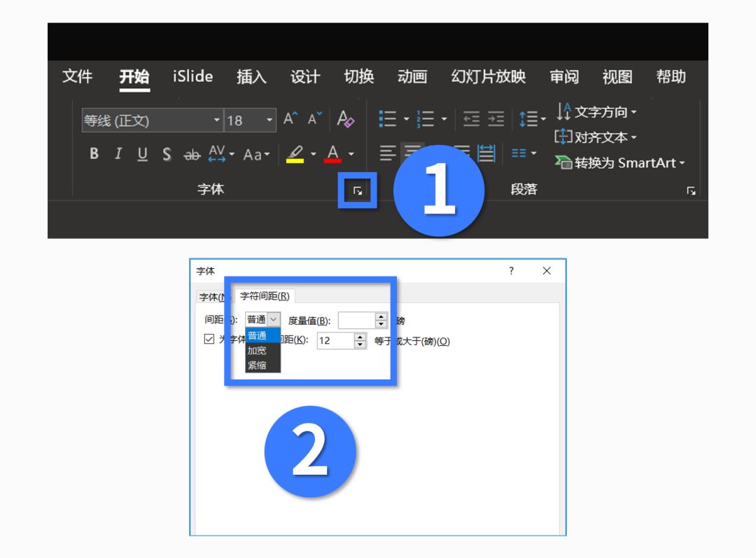The image size is (756, 558).
Task: Clear all text formatting
Action: 345,119
